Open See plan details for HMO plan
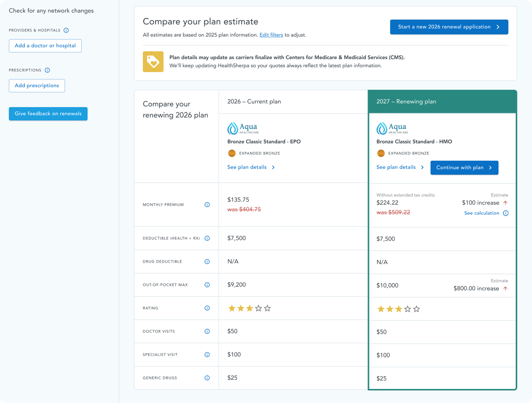532x403 pixels. click(x=400, y=167)
